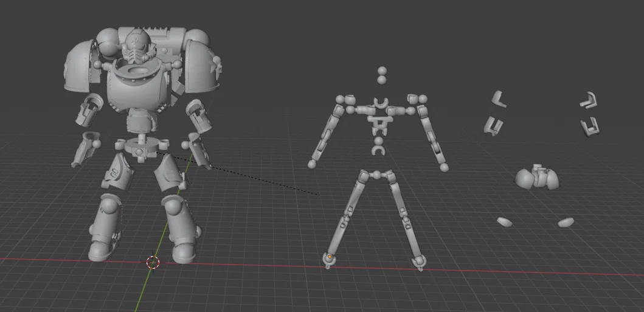Select the topmost sphere above the skeleton frame
This screenshot has height=312, width=644.
click(382, 71)
